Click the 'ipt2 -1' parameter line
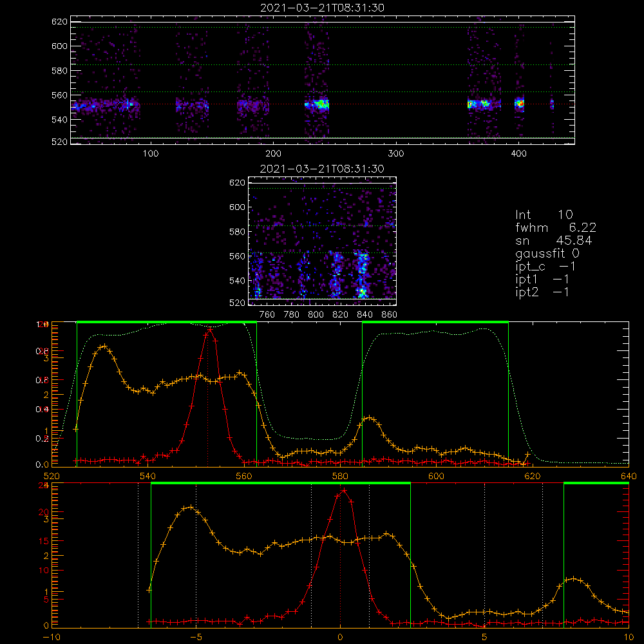The width and height of the screenshot is (644, 644). (x=542, y=292)
